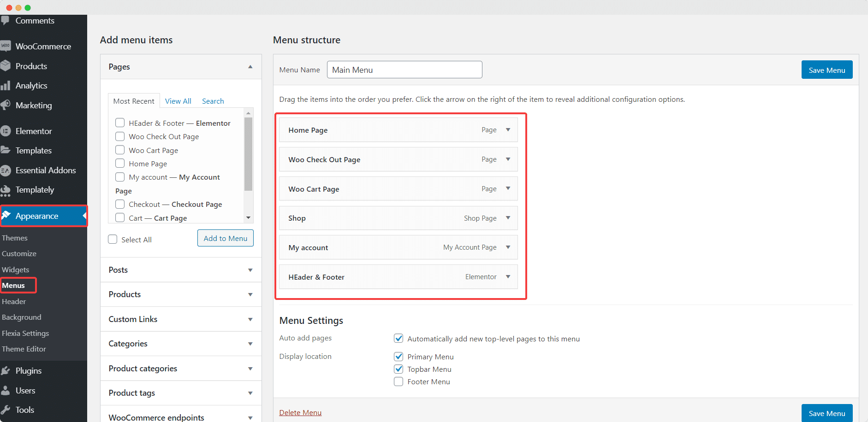Collapse the Pages panel
This screenshot has width=868, height=422.
pos(250,67)
